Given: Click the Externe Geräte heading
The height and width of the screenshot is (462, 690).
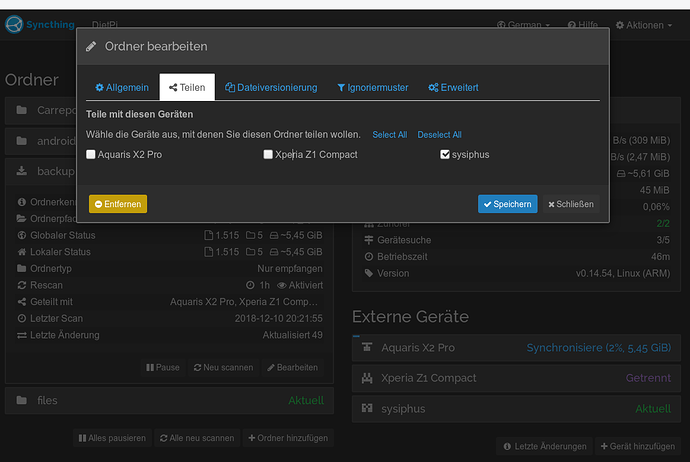Looking at the screenshot, I should pos(410,317).
